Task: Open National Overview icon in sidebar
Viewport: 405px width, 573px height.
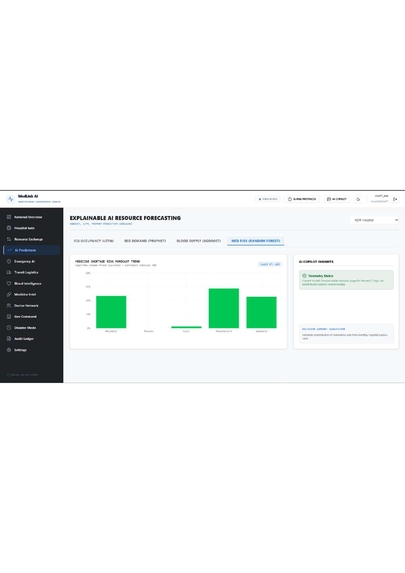Action: click(9, 217)
